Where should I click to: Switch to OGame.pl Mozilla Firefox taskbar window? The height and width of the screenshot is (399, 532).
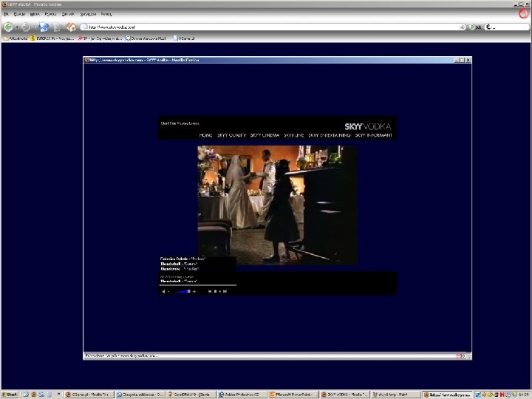coord(89,395)
